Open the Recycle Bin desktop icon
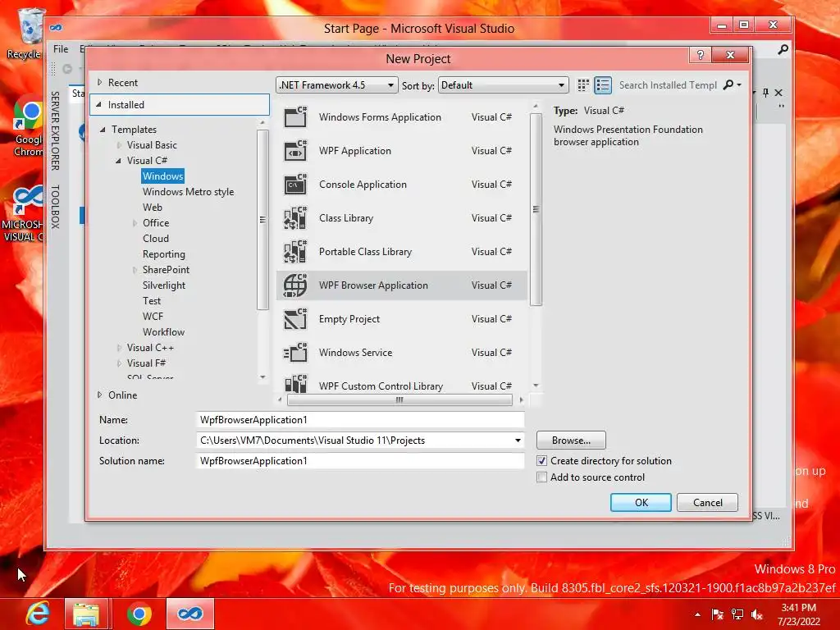 point(27,34)
